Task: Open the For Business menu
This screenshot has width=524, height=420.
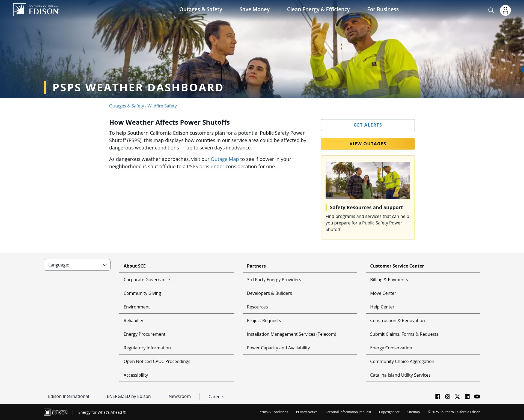Action: [x=383, y=9]
